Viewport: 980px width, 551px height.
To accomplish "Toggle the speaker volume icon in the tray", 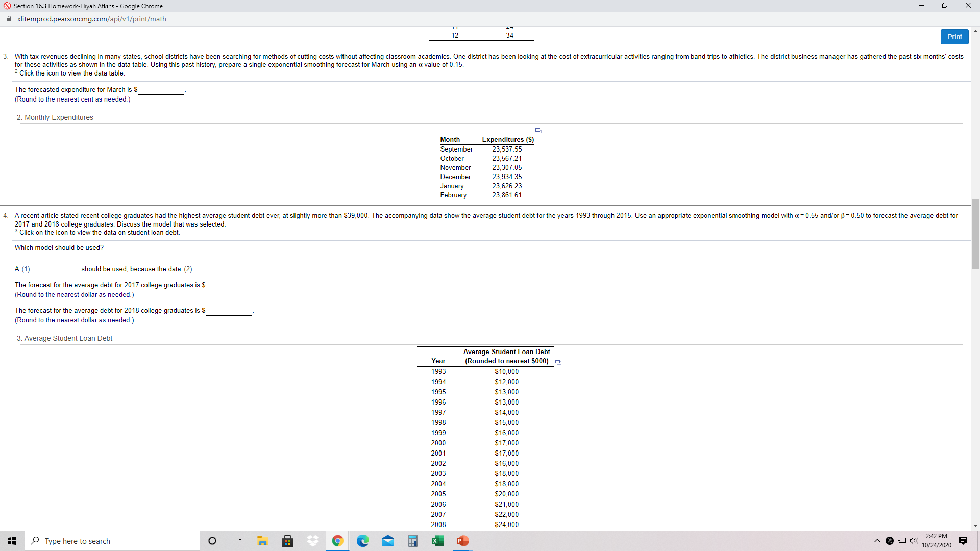I will click(914, 541).
